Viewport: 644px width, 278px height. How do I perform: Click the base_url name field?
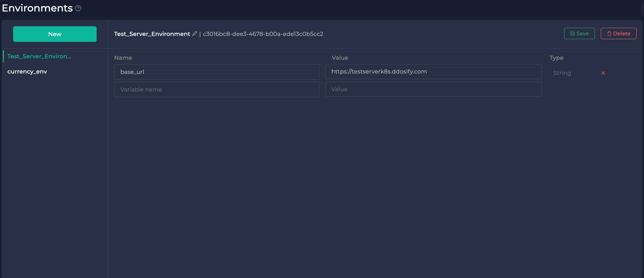click(217, 72)
